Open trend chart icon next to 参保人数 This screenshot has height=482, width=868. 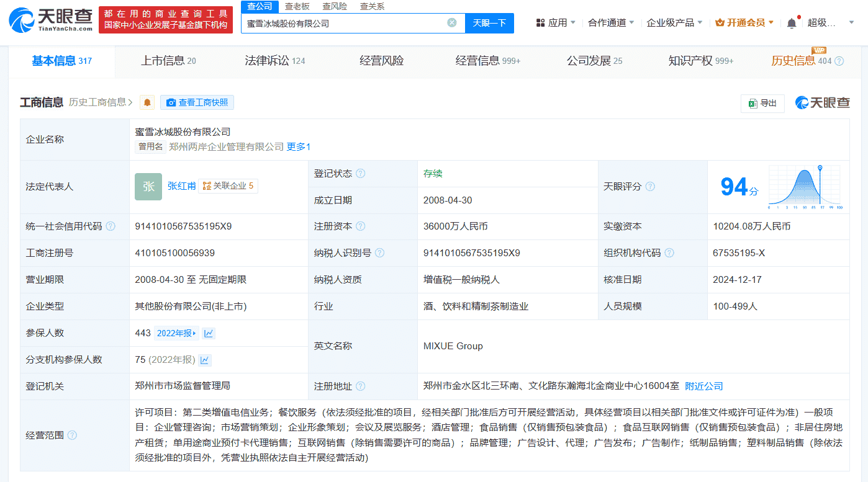pyautogui.click(x=209, y=333)
